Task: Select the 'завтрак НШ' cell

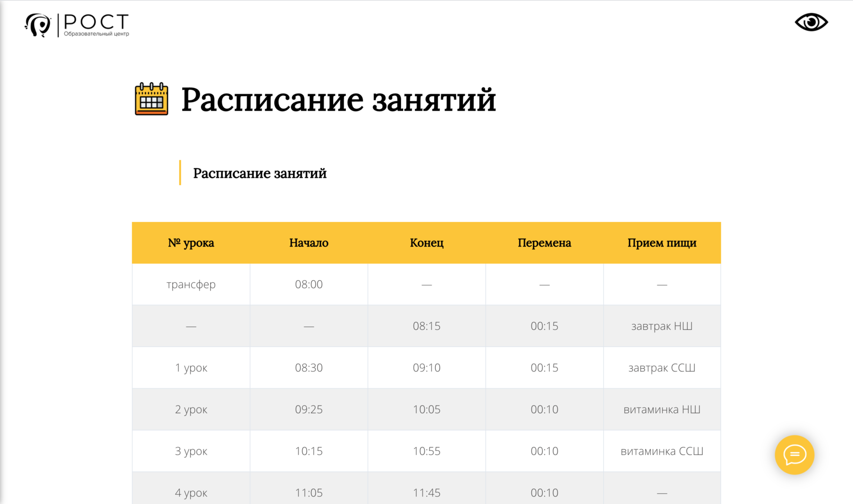Action: point(662,326)
